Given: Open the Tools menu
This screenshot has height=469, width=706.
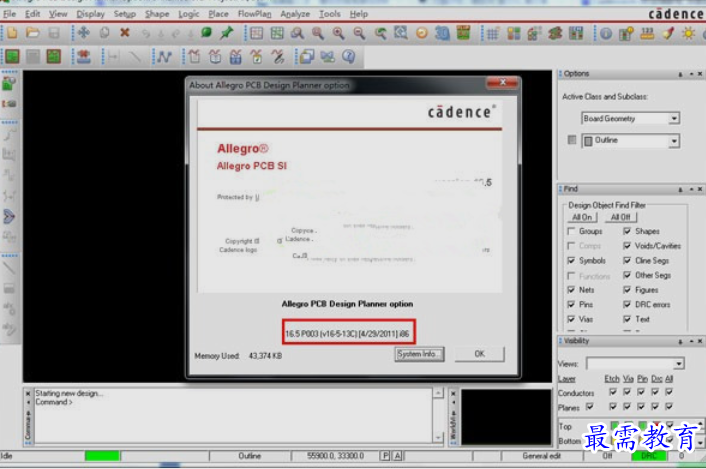Looking at the screenshot, I should (330, 14).
